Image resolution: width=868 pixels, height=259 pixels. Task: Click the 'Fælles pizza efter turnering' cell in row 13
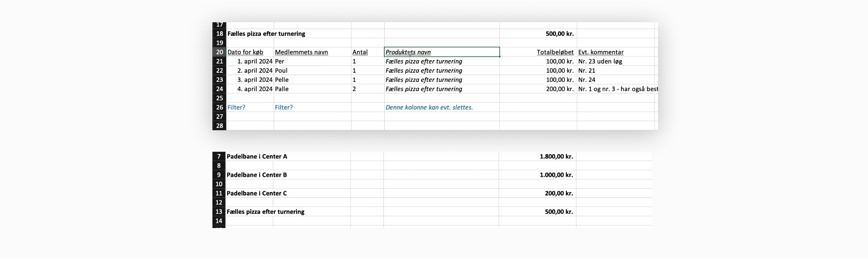[x=265, y=212]
